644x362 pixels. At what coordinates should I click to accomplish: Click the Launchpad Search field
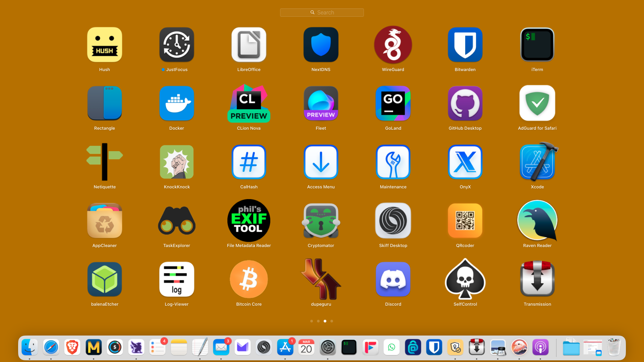(322, 12)
